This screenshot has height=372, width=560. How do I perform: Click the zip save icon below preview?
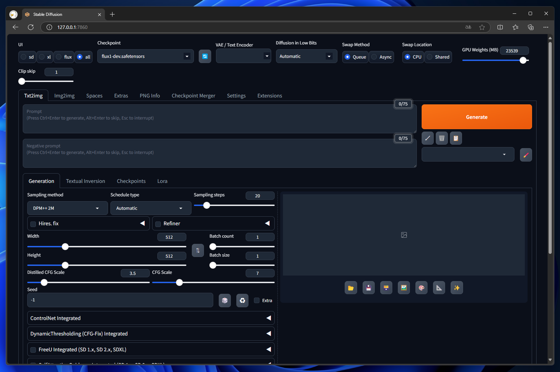point(386,288)
